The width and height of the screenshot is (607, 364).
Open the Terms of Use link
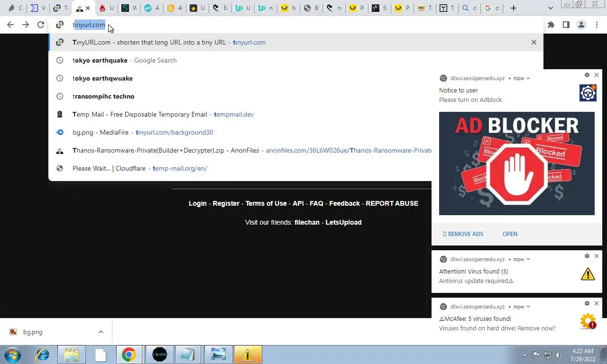tap(266, 203)
